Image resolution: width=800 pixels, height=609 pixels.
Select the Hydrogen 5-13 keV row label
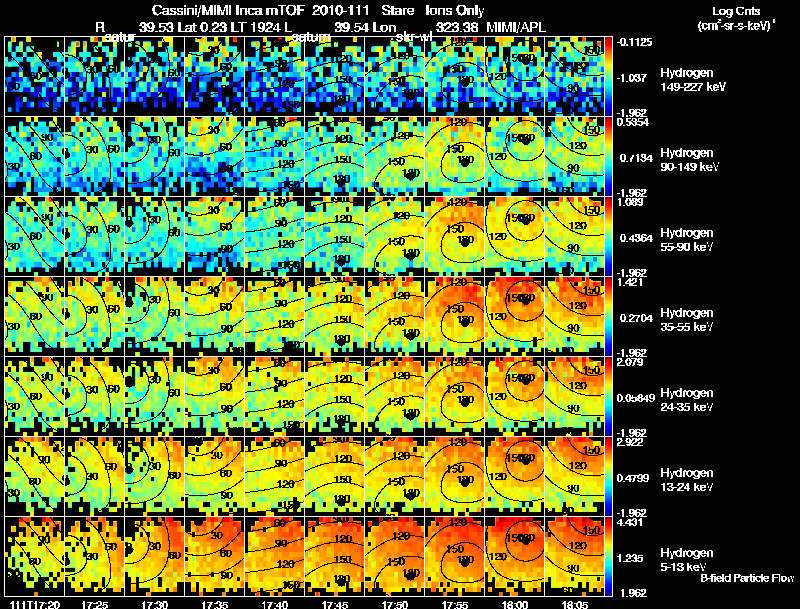pyautogui.click(x=687, y=560)
